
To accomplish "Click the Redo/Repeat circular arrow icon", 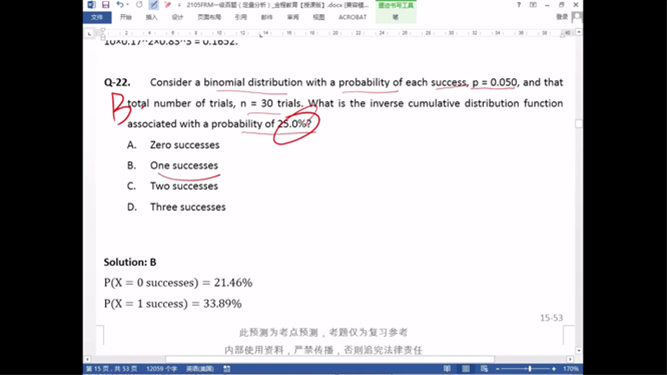I will coord(139,5).
